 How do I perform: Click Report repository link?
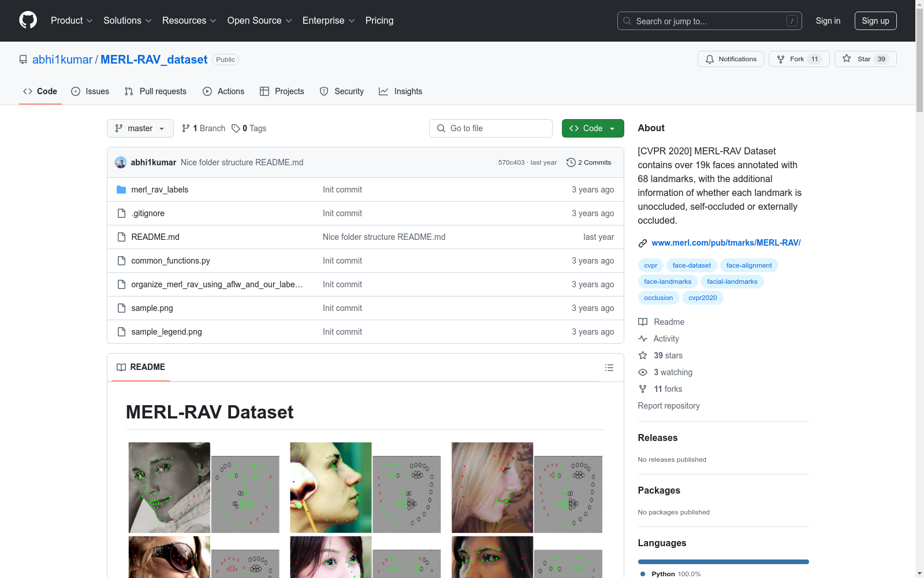(x=669, y=406)
